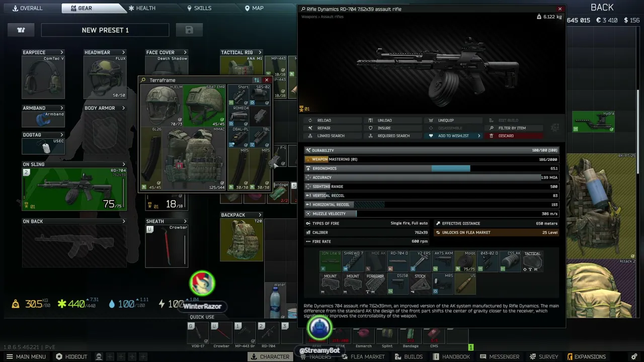
Task: Select the V2 ERS mod slot
Action: click(421, 261)
